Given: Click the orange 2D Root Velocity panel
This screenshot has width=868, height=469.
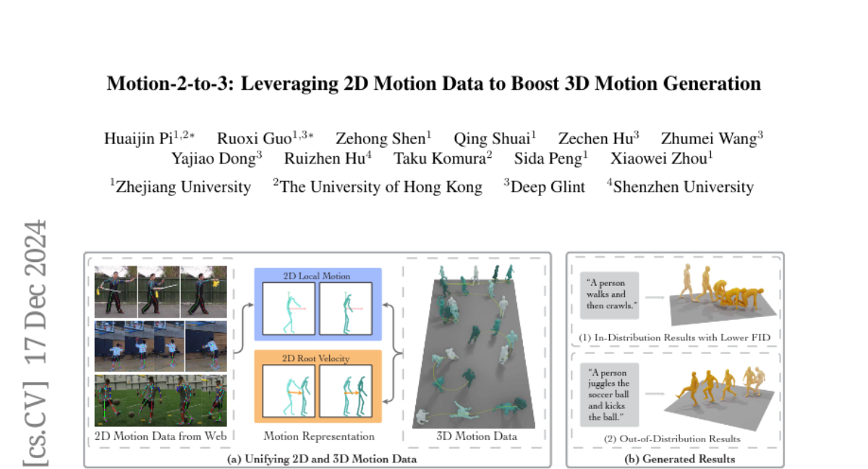Looking at the screenshot, I should [x=318, y=386].
